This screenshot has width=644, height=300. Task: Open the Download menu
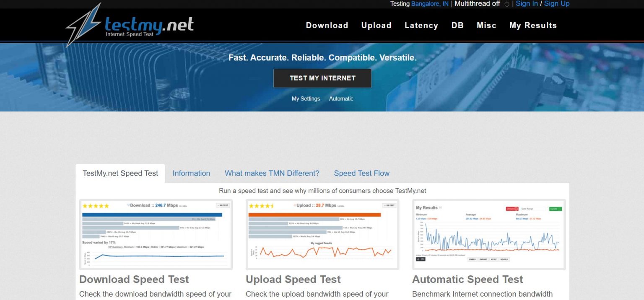327,25
